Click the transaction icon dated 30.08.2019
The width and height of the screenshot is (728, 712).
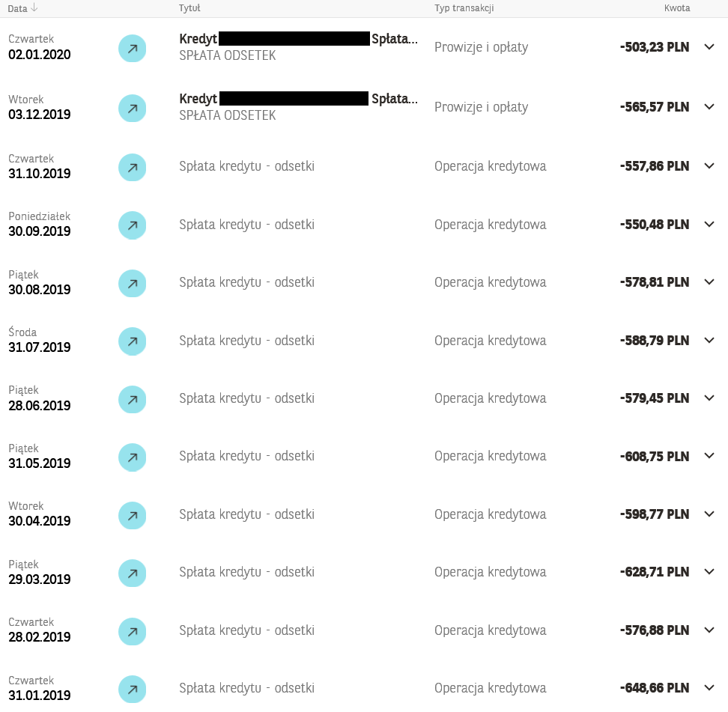click(x=133, y=284)
